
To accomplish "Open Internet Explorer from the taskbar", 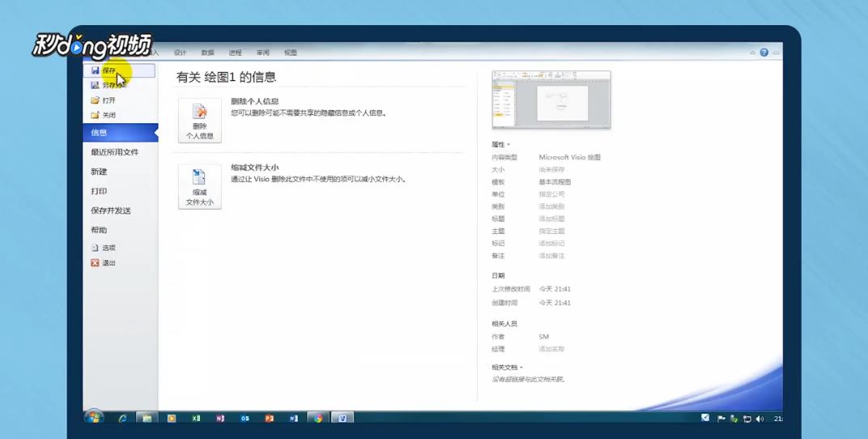I will click(122, 419).
